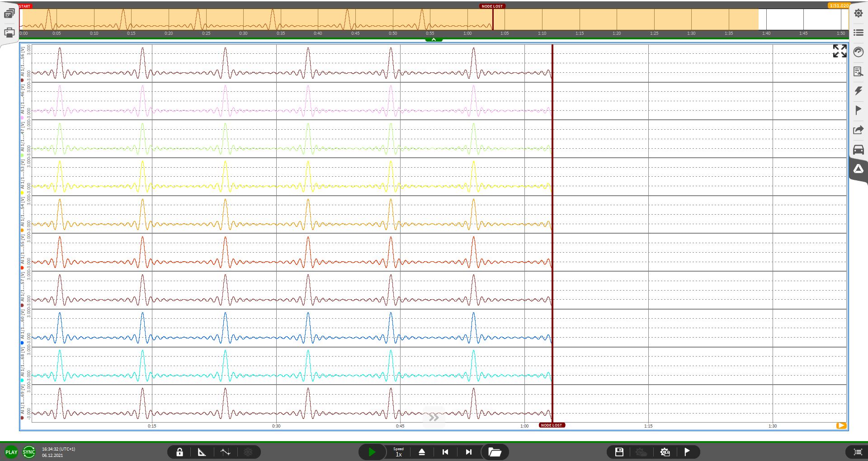Toggle the SYNC button
The height and width of the screenshot is (461, 868).
pos(28,452)
